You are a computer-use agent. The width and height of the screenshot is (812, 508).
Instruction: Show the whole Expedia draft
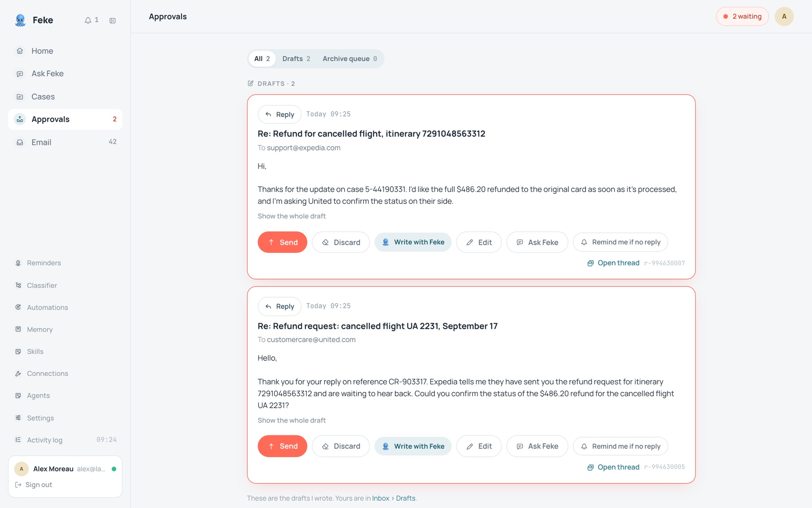(x=291, y=216)
